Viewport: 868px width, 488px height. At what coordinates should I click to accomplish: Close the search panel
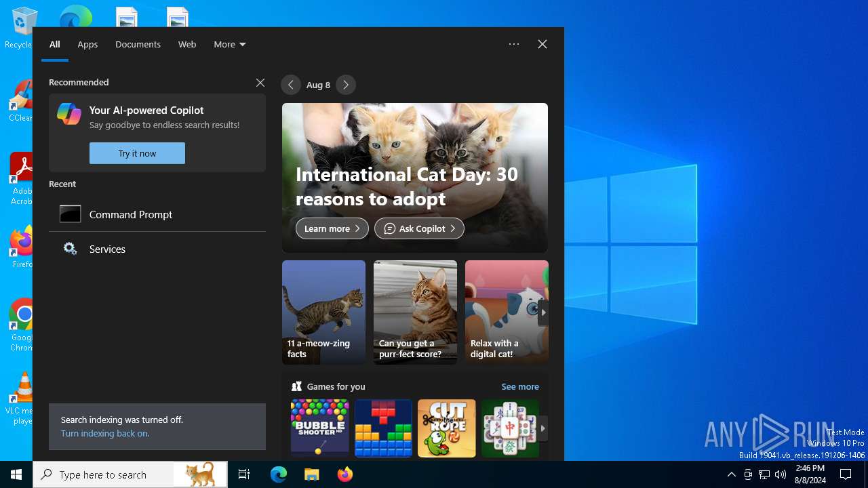542,44
